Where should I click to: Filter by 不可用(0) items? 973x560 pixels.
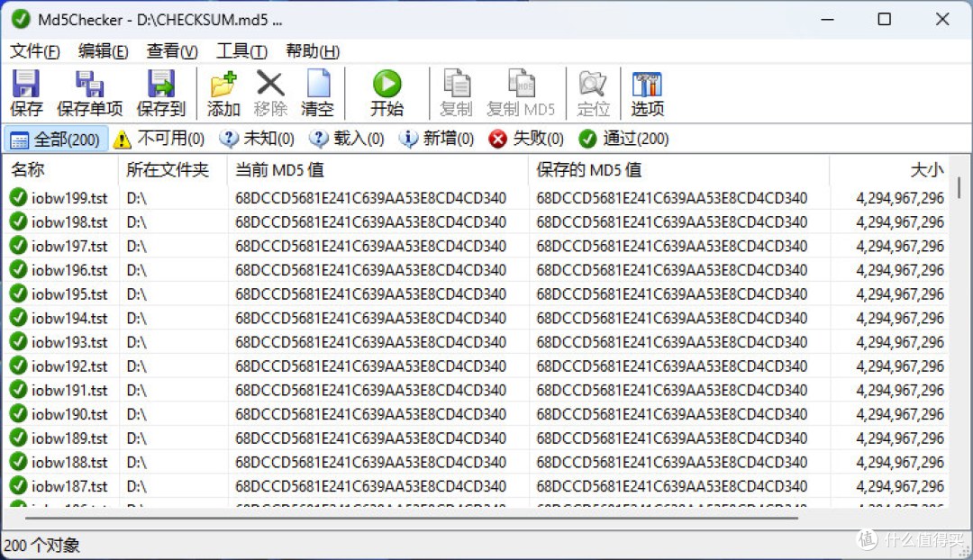click(x=159, y=139)
